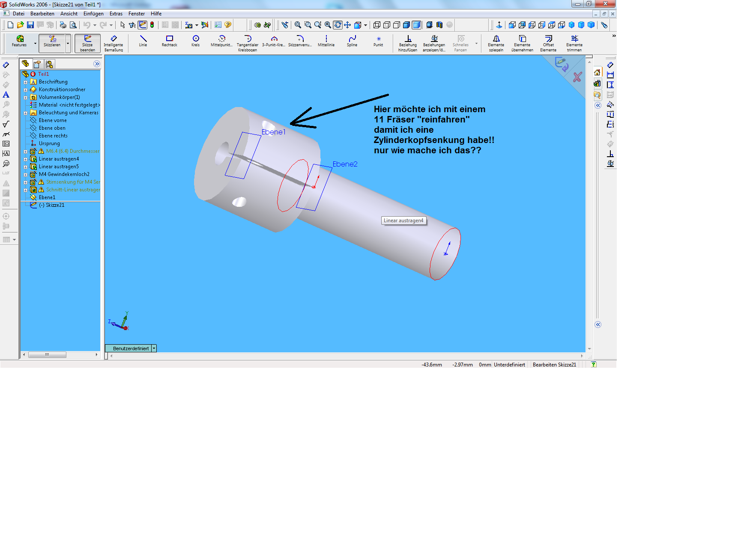Screen dimensions: 747x560
Task: Open the Extras menu
Action: click(116, 14)
